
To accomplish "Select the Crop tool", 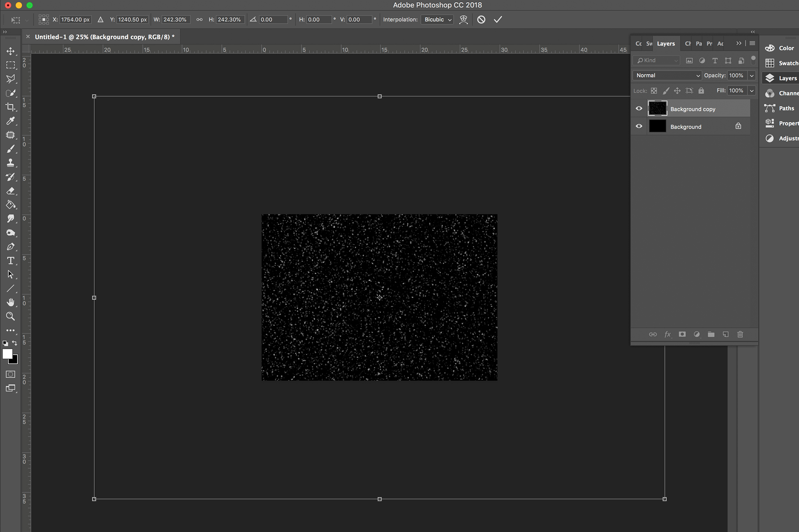I will tap(11, 107).
